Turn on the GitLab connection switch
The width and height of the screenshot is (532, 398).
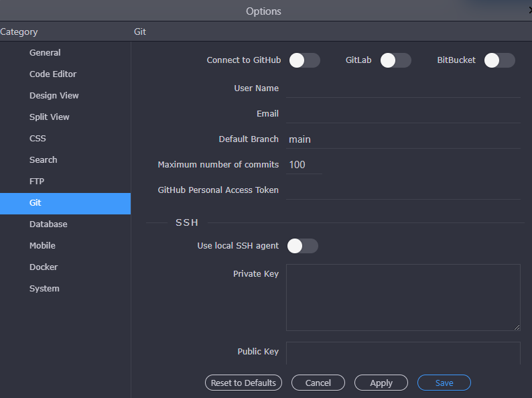pyautogui.click(x=395, y=60)
